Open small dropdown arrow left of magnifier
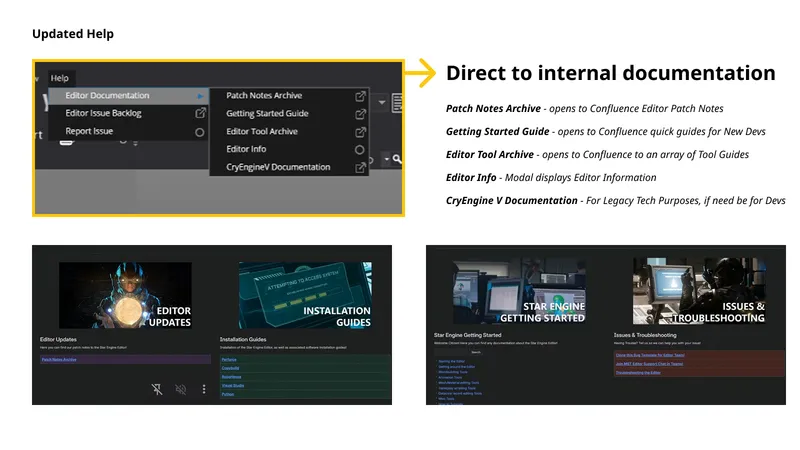This screenshot has height=450, width=800. [387, 159]
